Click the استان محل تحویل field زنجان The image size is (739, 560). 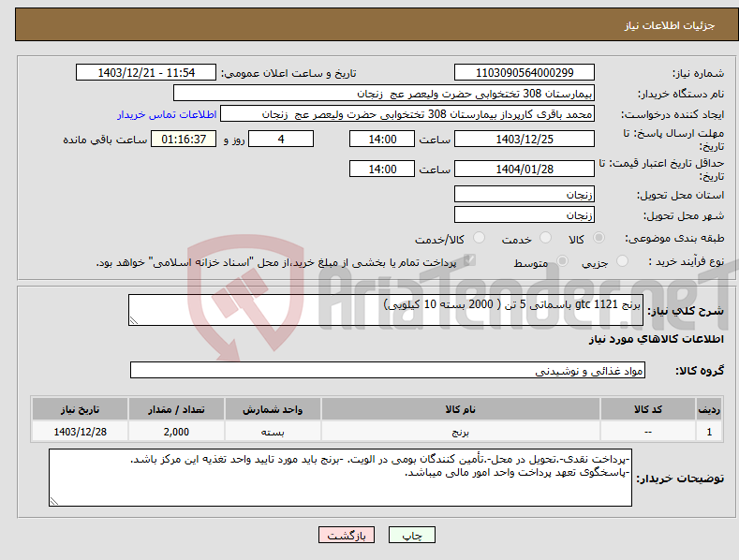[x=525, y=194]
